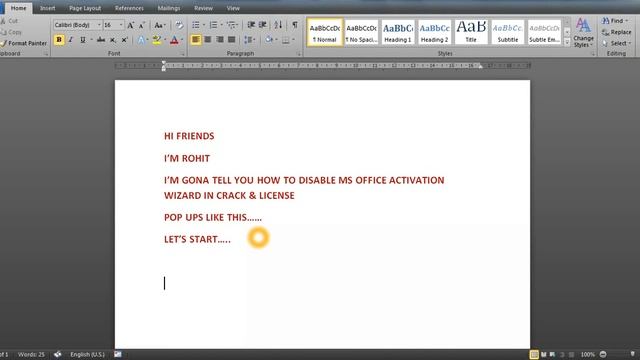Click Copy in the Clipboard group

click(11, 32)
